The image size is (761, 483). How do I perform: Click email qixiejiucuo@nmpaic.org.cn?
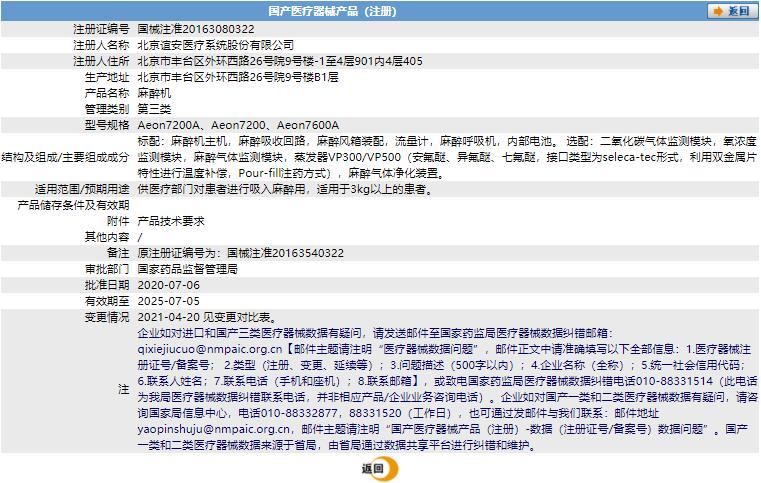tap(210, 349)
